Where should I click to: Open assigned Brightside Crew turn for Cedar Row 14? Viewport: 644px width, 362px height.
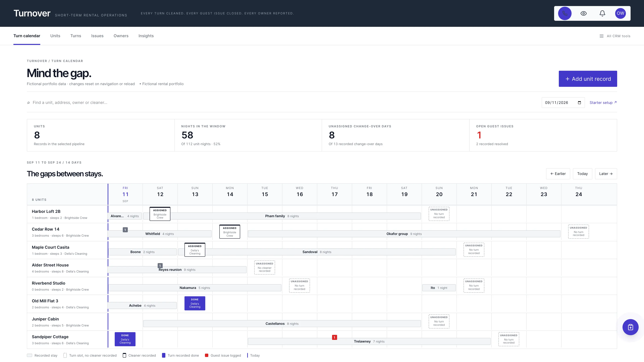click(x=230, y=232)
